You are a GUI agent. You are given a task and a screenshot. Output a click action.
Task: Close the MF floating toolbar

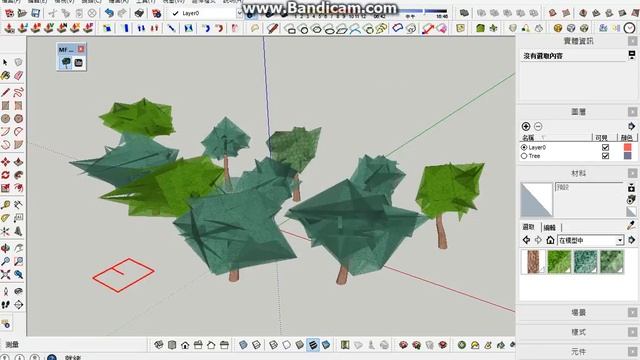pyautogui.click(x=81, y=49)
